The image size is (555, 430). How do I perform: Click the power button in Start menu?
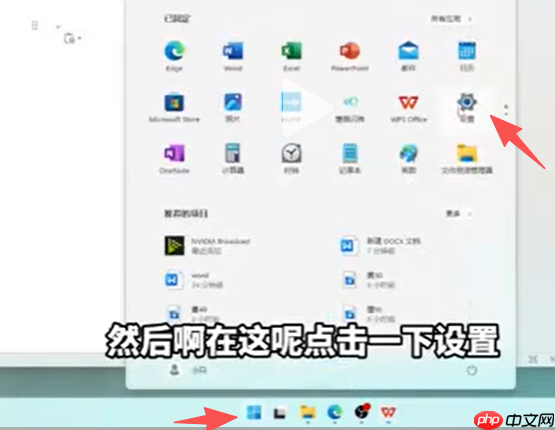471,370
